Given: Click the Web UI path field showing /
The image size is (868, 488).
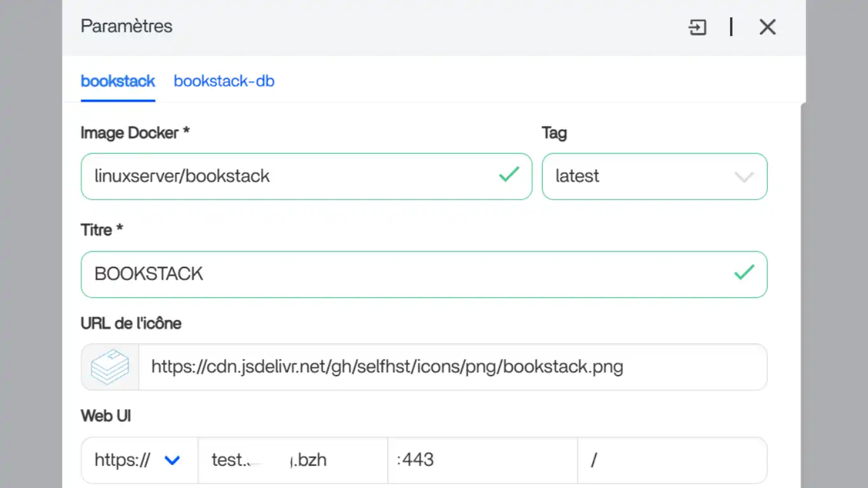Looking at the screenshot, I should point(672,459).
